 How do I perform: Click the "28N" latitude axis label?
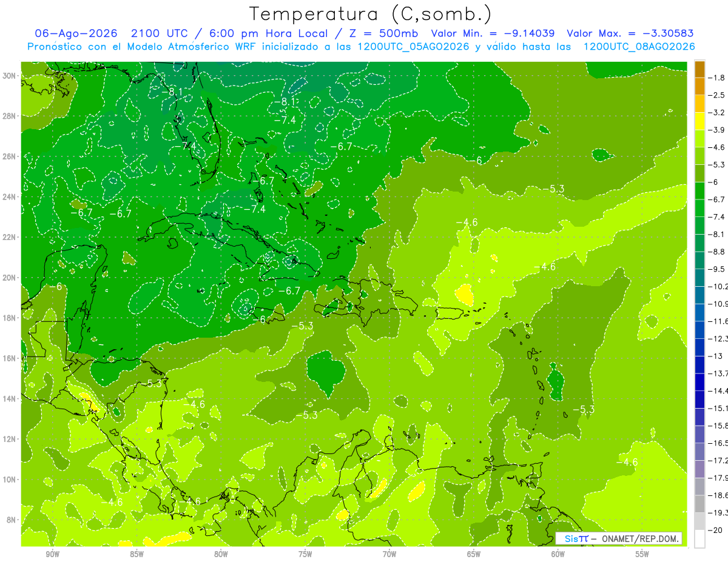pyautogui.click(x=10, y=116)
